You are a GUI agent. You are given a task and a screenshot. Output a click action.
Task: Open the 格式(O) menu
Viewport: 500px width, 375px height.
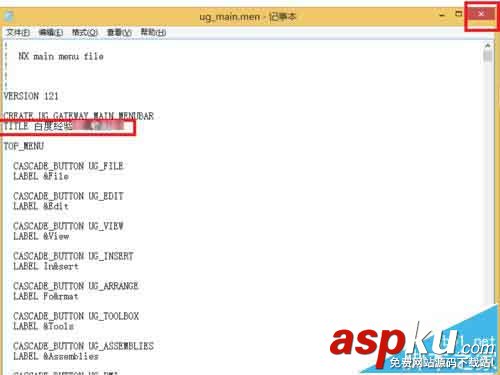(85, 32)
